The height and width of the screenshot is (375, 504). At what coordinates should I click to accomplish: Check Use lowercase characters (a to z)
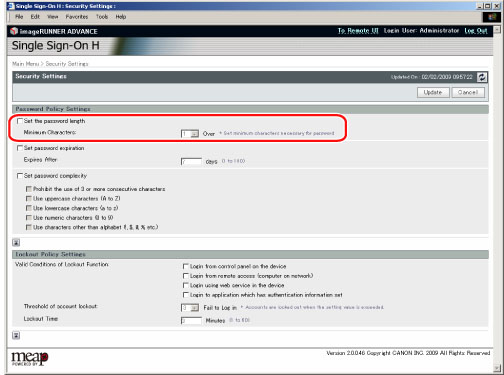tap(29, 208)
